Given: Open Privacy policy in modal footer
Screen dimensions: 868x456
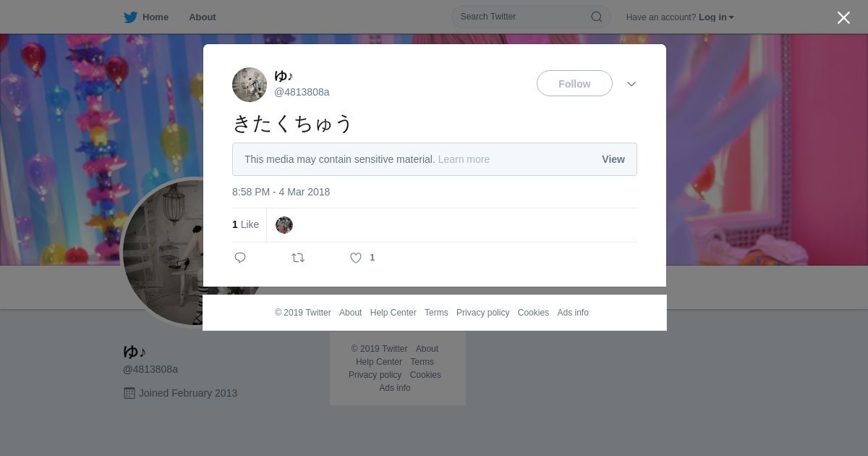Looking at the screenshot, I should 482,313.
